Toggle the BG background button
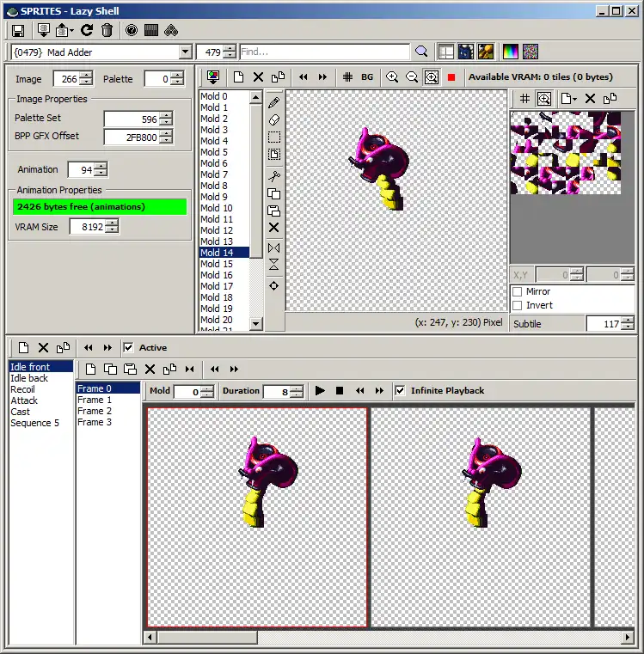 [x=367, y=77]
